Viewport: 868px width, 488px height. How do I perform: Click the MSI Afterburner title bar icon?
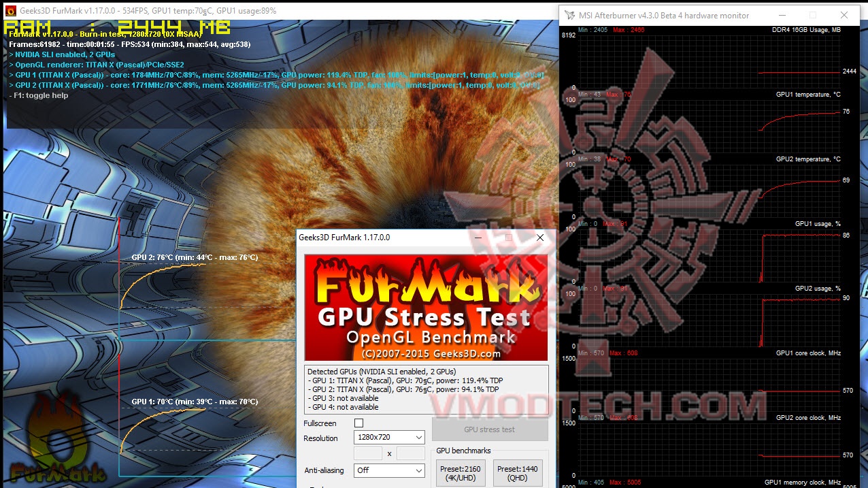(569, 15)
